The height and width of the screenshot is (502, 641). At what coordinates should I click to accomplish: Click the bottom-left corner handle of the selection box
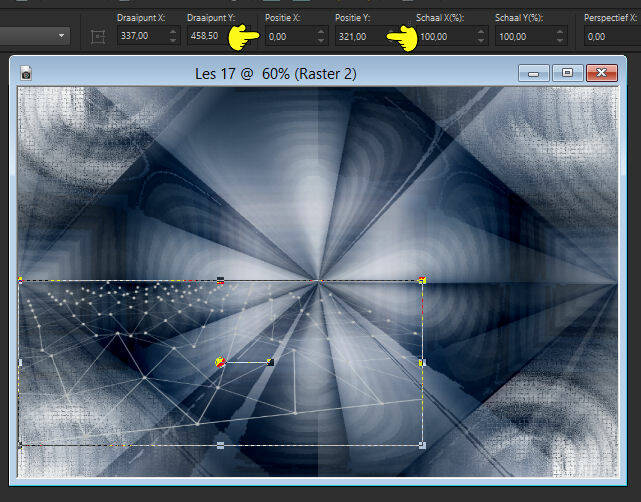point(20,445)
